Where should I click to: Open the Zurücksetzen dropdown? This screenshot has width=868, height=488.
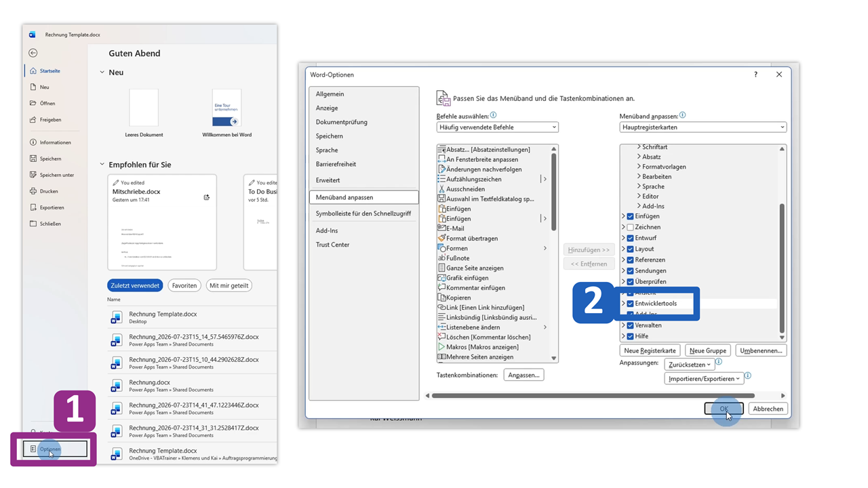[x=689, y=365]
